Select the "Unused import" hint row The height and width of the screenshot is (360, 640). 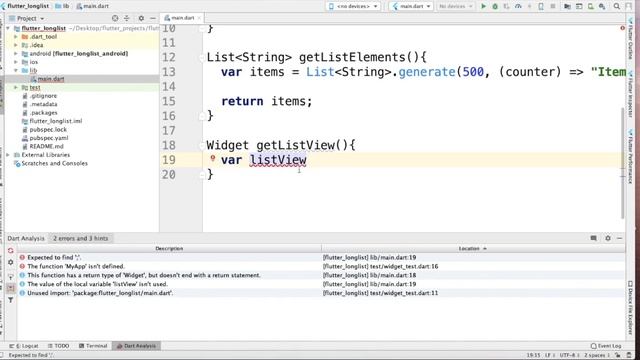321,293
